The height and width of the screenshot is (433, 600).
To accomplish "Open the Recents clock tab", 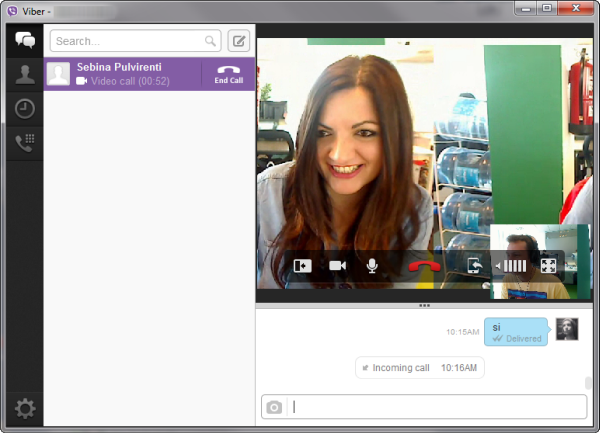I will pyautogui.click(x=25, y=108).
